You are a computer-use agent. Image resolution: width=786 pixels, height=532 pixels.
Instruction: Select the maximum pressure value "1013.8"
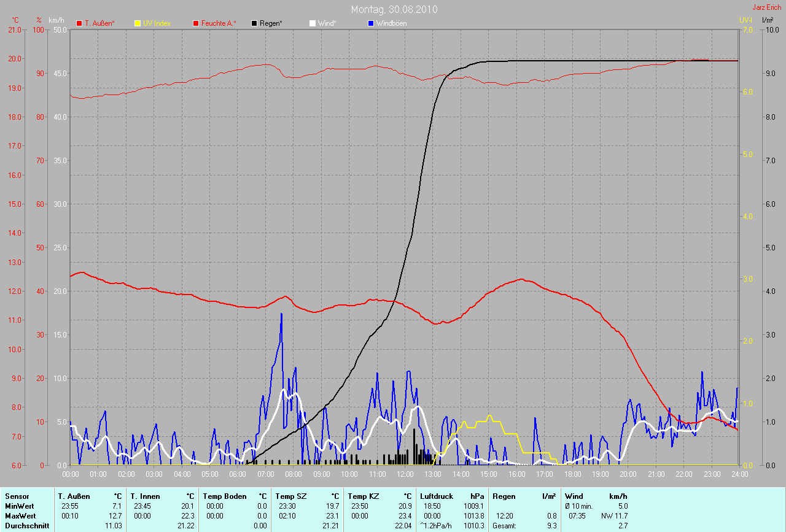(475, 516)
